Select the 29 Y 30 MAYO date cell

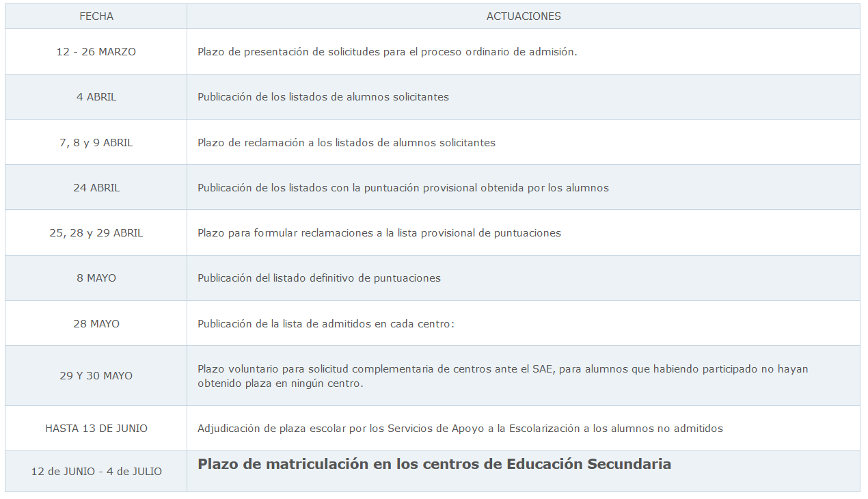[x=96, y=376]
